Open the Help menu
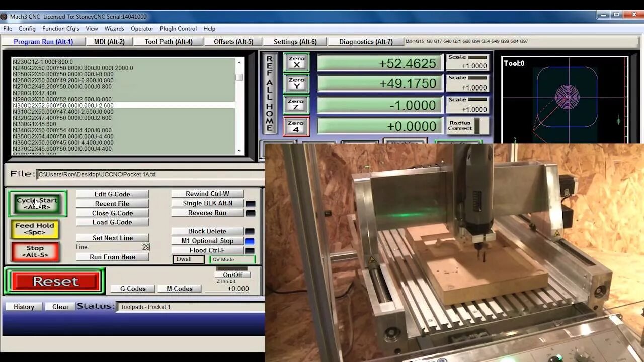The image size is (644, 362). pyautogui.click(x=209, y=29)
